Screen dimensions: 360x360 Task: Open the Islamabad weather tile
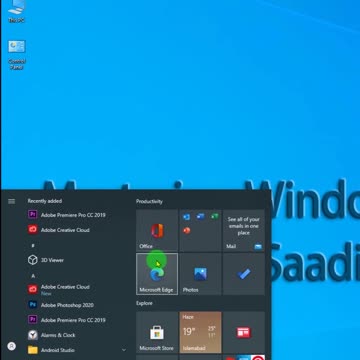pyautogui.click(x=200, y=332)
